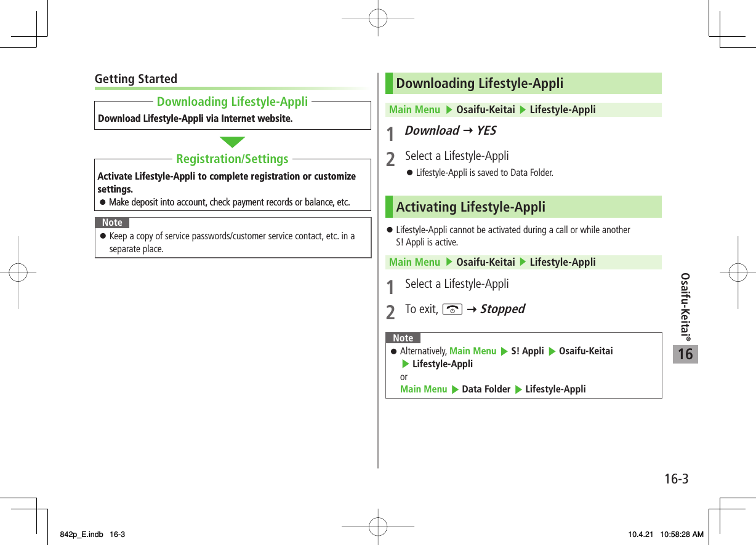Click the green "Registration/Settings" heading

click(x=232, y=159)
